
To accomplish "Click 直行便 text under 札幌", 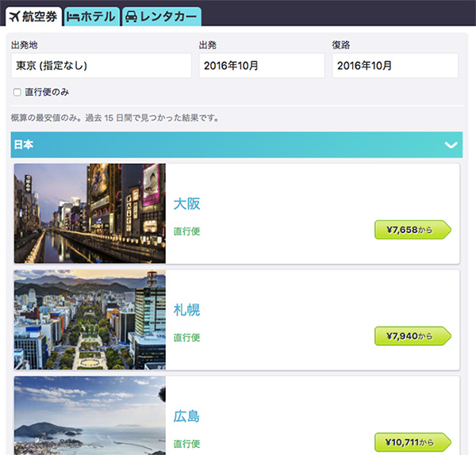I will pos(186,338).
